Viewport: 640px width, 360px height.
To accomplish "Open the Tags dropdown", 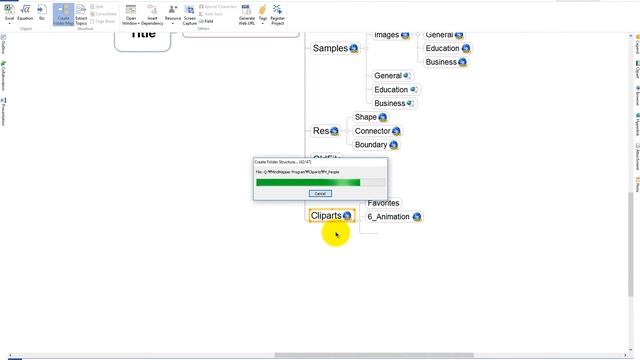I will 262,15.
